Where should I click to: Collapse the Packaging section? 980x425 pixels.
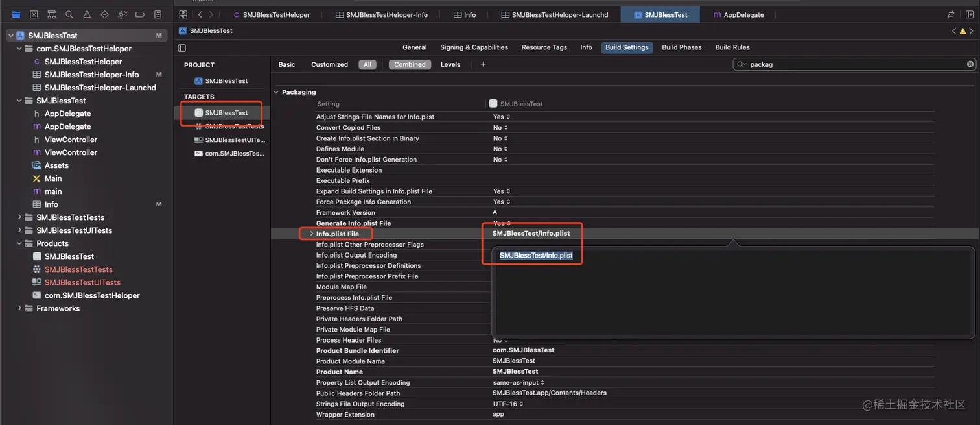tap(276, 92)
